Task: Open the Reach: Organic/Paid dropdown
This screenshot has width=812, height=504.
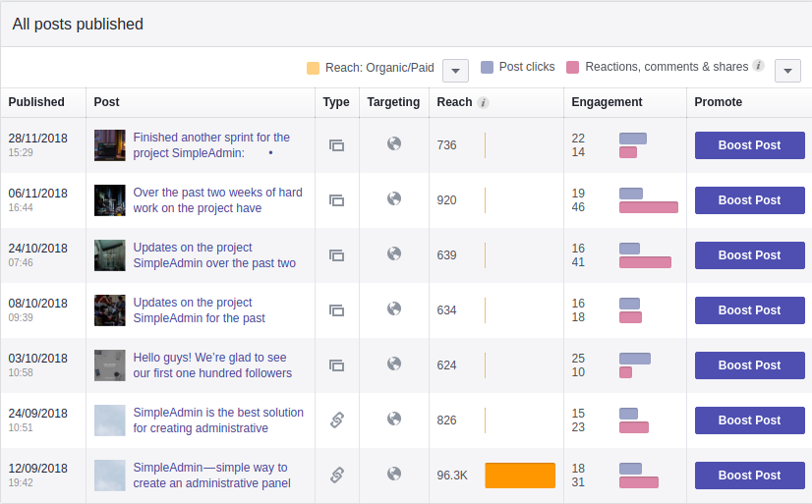Action: click(x=455, y=71)
